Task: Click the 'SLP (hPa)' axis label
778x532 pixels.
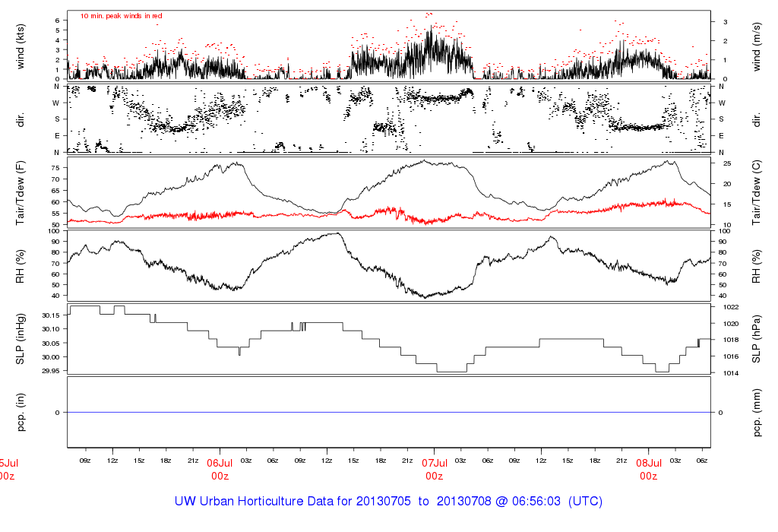Action: (x=757, y=339)
